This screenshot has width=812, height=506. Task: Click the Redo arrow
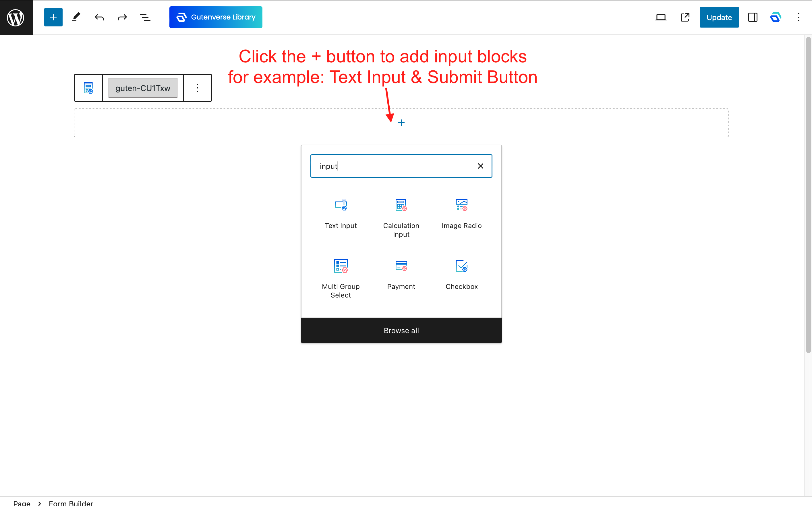122,17
